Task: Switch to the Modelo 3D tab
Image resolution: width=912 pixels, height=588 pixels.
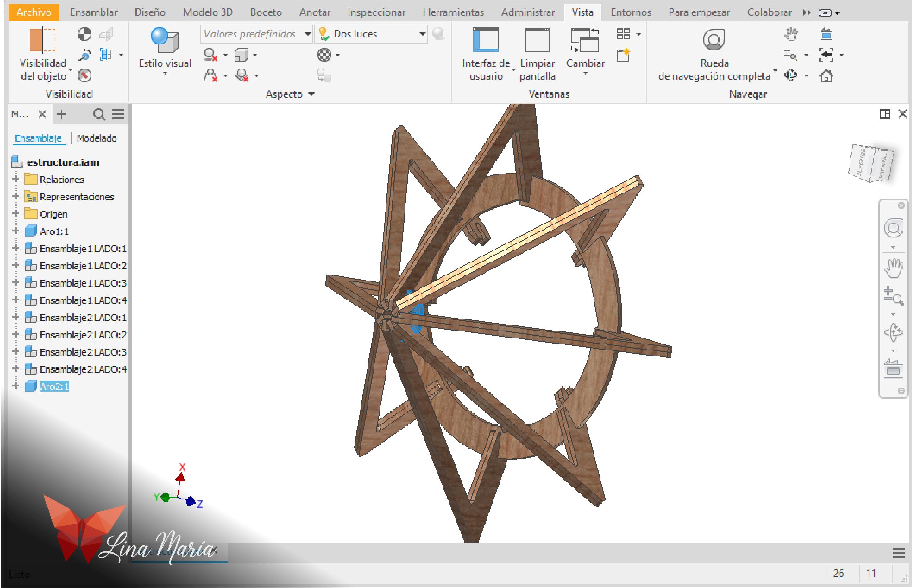Action: (208, 12)
